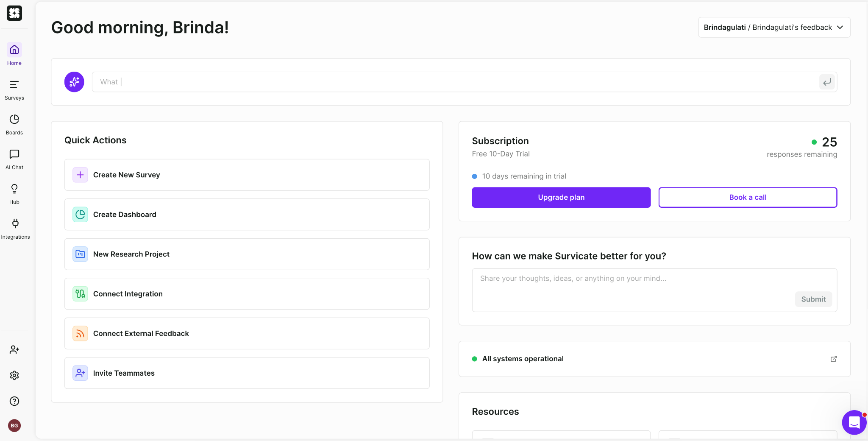The height and width of the screenshot is (441, 868).
Task: Open the Home sidebar icon
Action: (14, 50)
